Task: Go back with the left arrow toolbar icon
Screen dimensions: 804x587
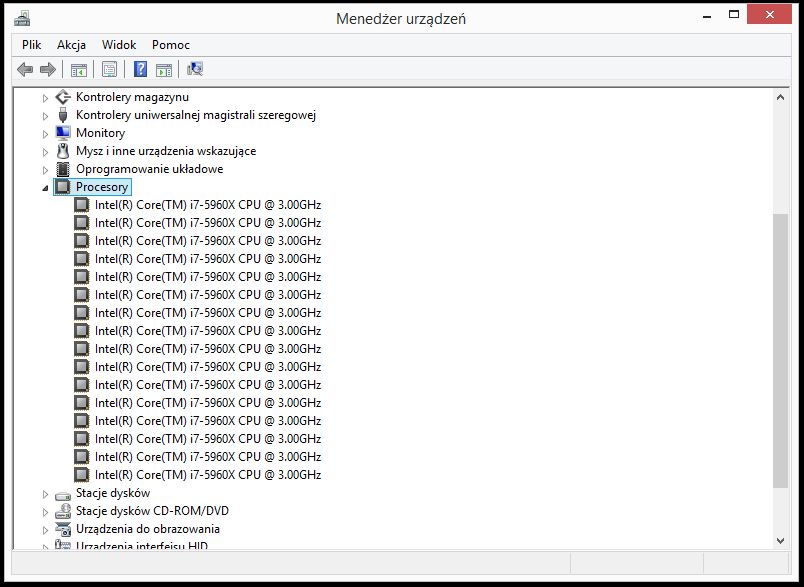Action: [25, 69]
